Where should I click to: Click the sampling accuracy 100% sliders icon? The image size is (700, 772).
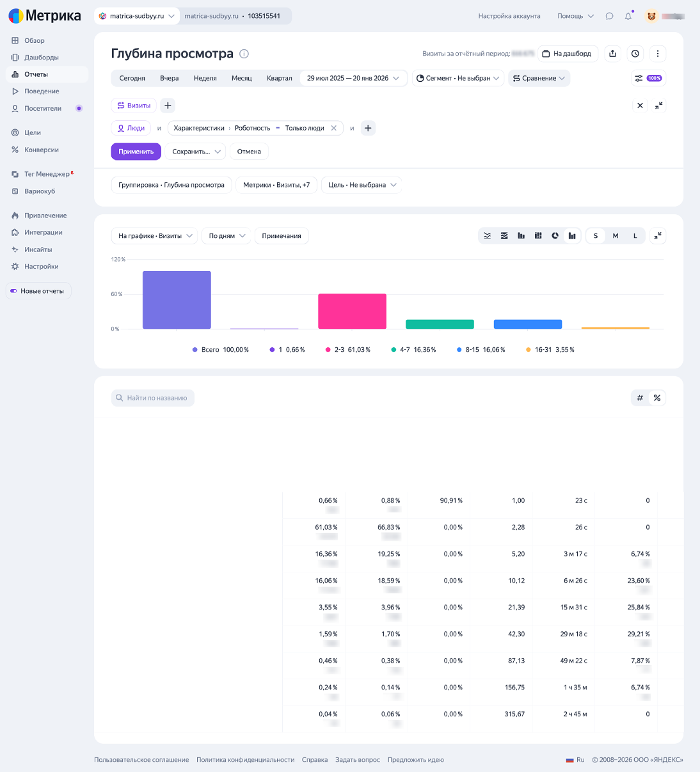(648, 78)
